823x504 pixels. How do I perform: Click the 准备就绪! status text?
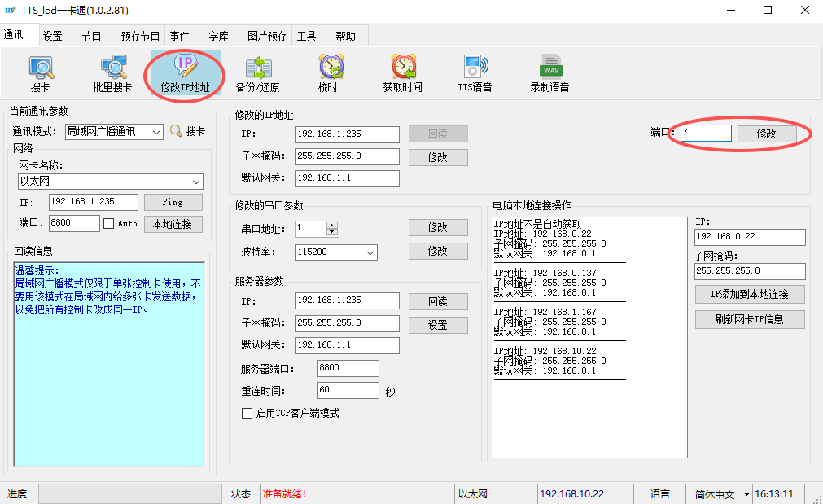[x=284, y=494]
